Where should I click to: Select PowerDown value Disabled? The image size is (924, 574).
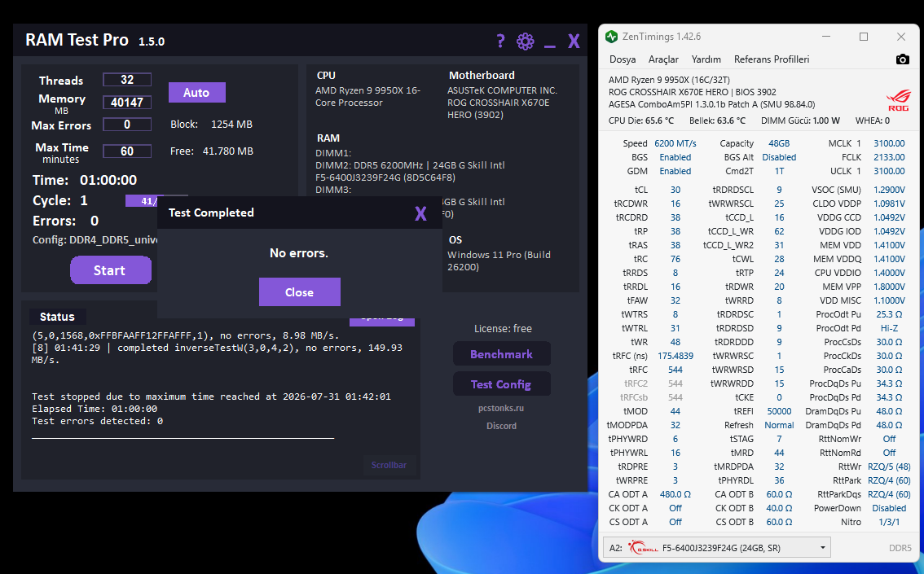pyautogui.click(x=889, y=509)
